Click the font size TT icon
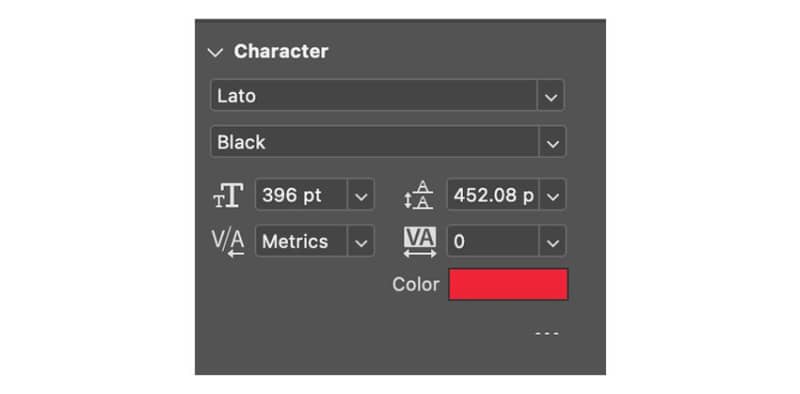Viewport: 800px width, 394px height. (x=228, y=195)
